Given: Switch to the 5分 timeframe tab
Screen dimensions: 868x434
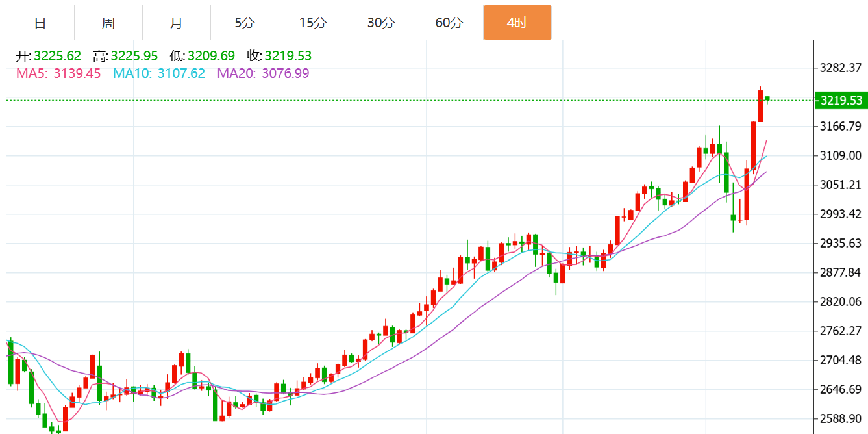Looking at the screenshot, I should (245, 23).
